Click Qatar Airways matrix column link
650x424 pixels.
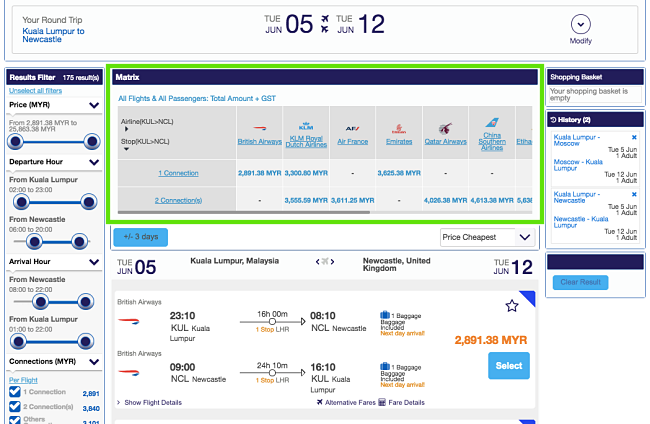(446, 142)
